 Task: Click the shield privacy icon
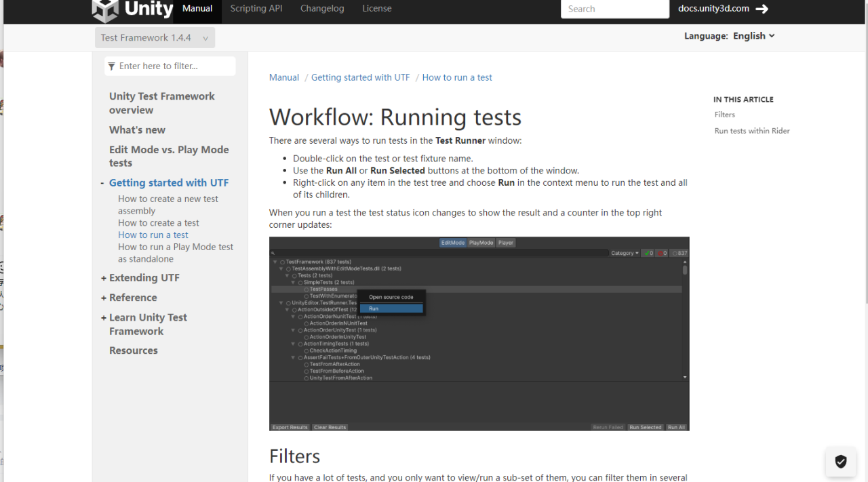[x=840, y=462]
